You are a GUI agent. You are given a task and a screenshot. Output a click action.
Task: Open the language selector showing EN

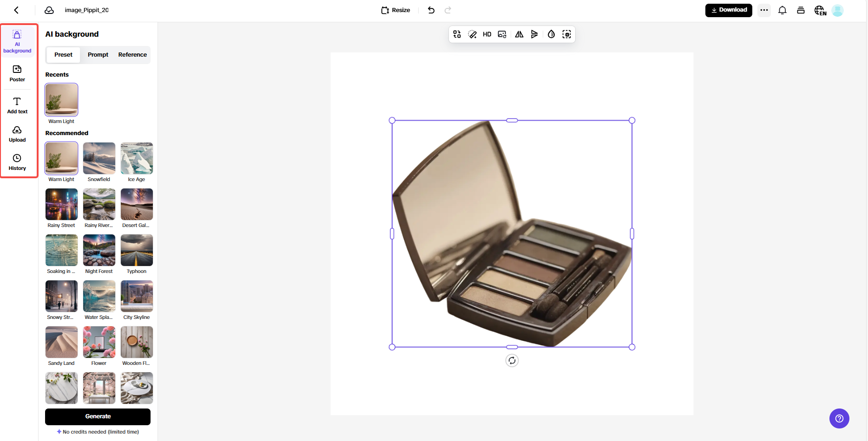click(x=820, y=10)
